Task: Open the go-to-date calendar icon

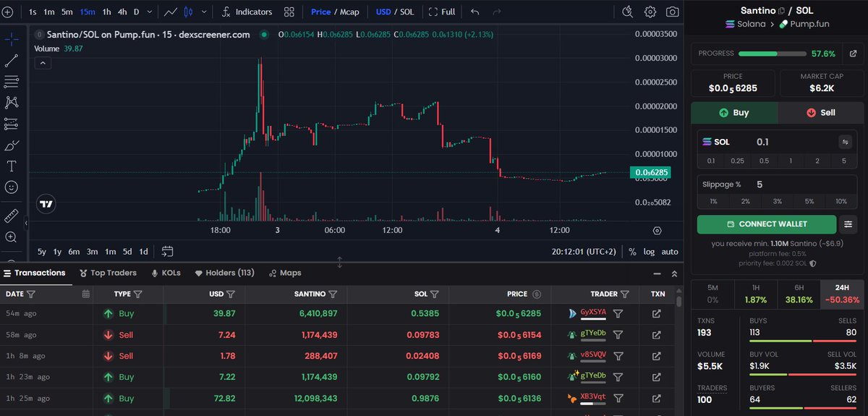Action: pos(168,252)
